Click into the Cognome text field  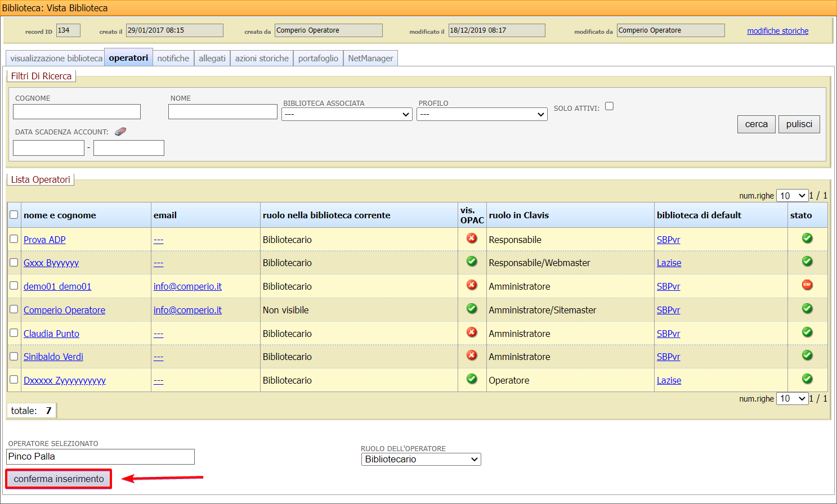tap(77, 111)
